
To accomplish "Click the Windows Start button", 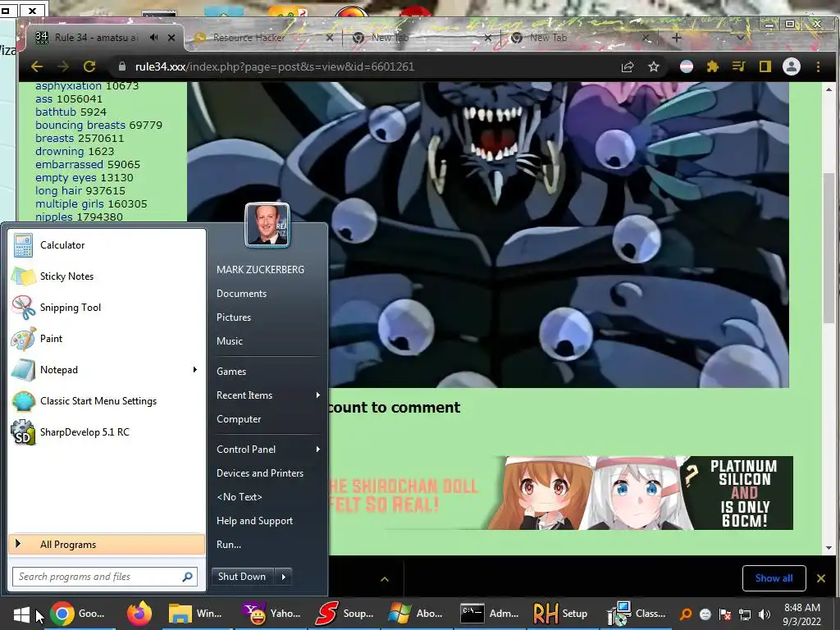I will (x=21, y=614).
